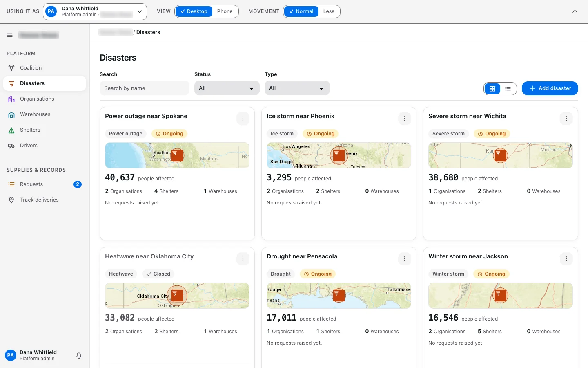
Task: Open options menu for Severe storm near Wichita
Action: (x=566, y=119)
